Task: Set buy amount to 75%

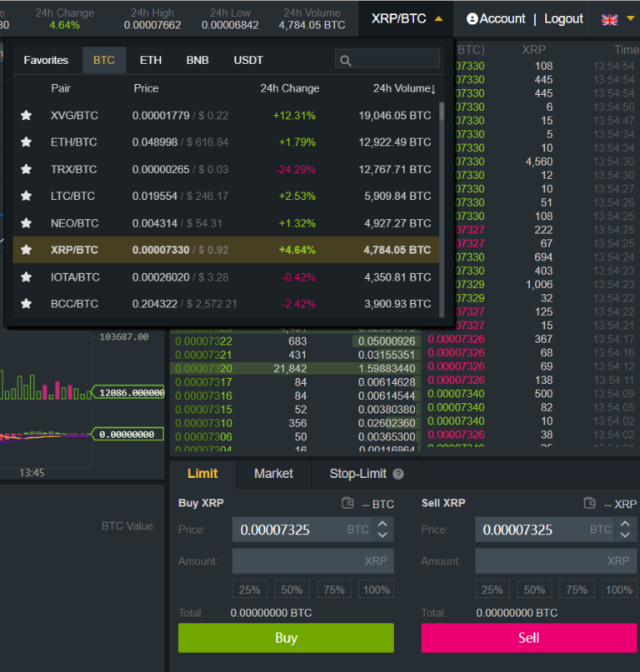Action: [334, 590]
